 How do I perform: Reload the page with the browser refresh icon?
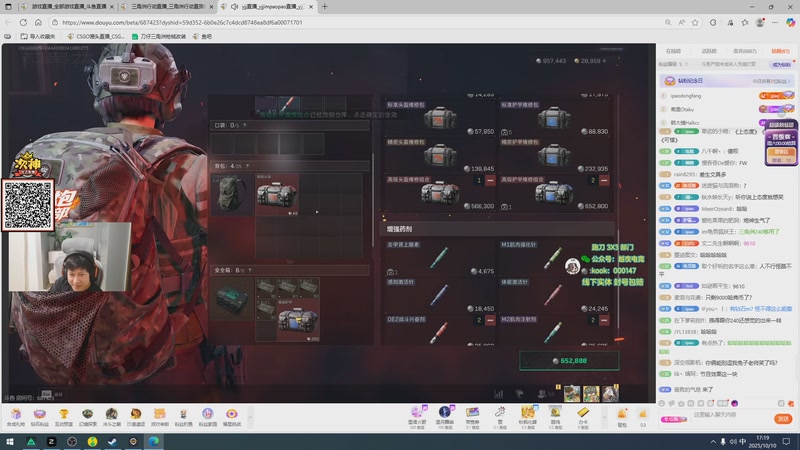pyautogui.click(x=23, y=22)
